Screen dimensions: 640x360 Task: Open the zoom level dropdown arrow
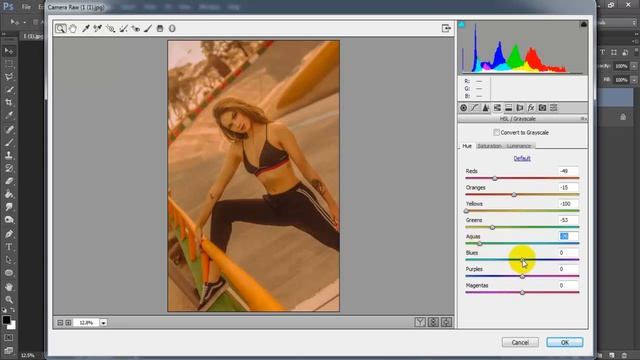(104, 322)
